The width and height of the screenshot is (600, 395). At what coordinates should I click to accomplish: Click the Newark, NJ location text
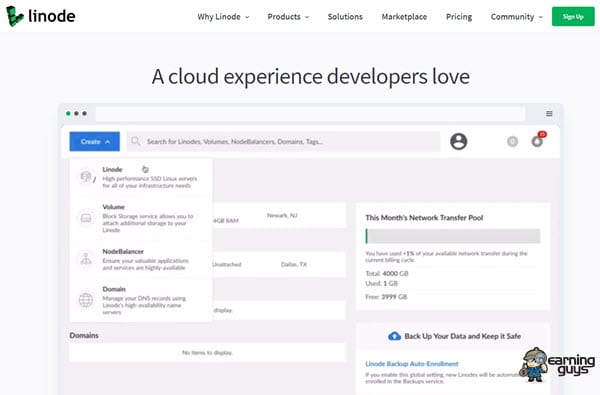tap(282, 215)
